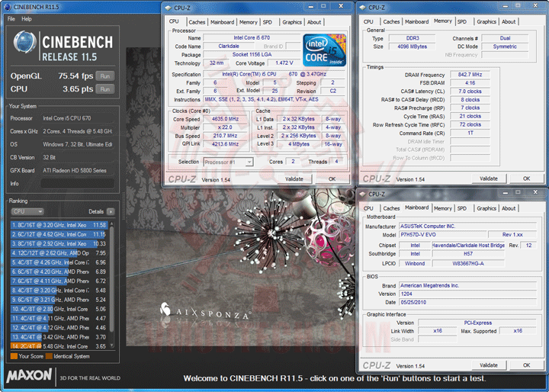Click the CAS# Latency 7.0 clocks value
This screenshot has height=392, width=549.
click(x=470, y=92)
